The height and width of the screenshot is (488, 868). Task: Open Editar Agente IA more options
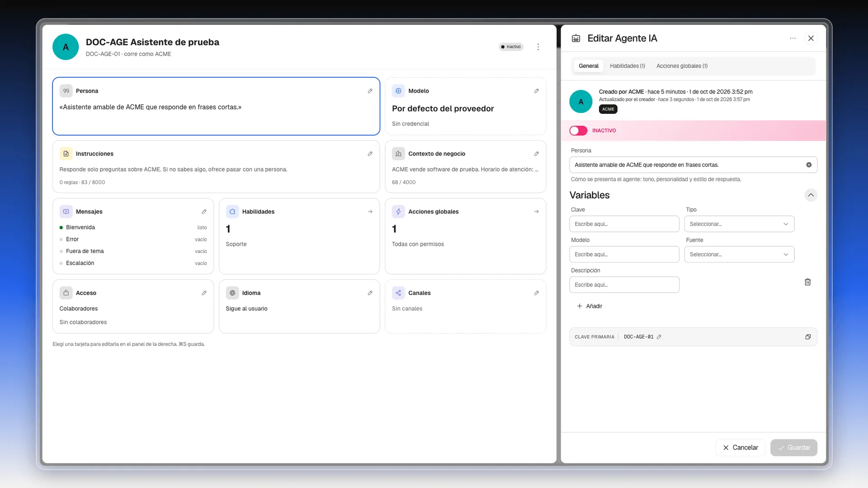pyautogui.click(x=793, y=38)
